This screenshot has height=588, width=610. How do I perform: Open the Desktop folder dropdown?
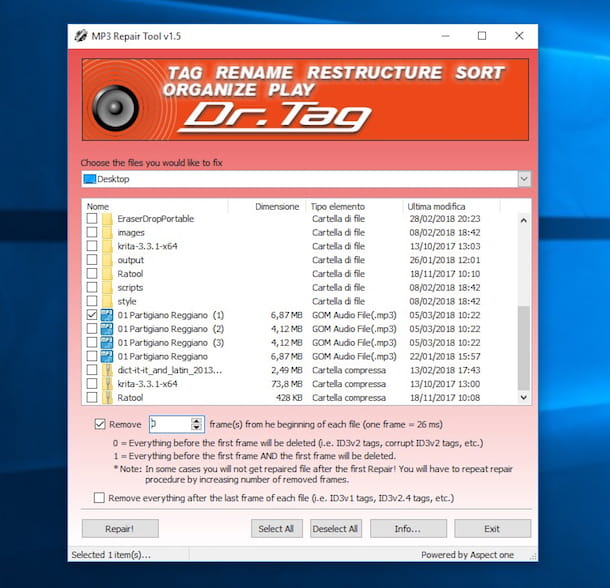click(524, 179)
